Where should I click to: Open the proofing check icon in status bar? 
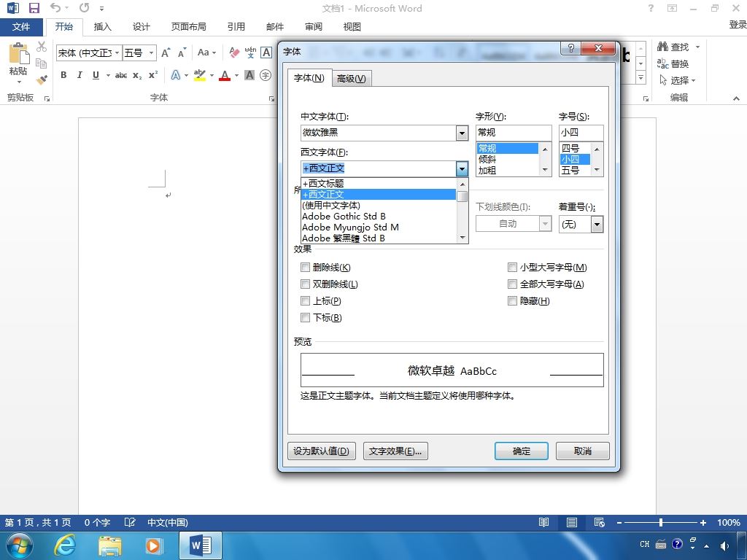(x=130, y=522)
